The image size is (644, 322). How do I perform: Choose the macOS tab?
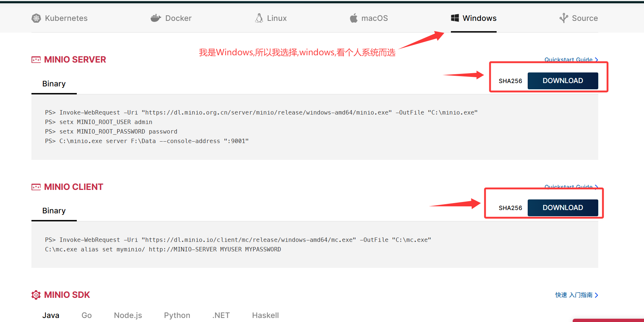[x=369, y=18]
